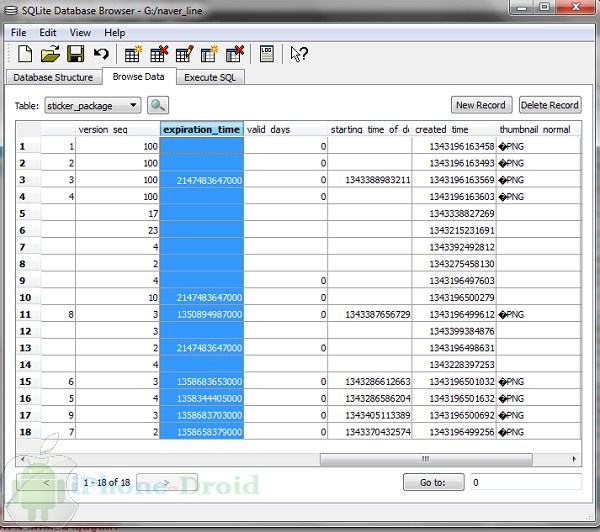Click the What's This help cursor icon
This screenshot has width=600, height=532.
298,54
